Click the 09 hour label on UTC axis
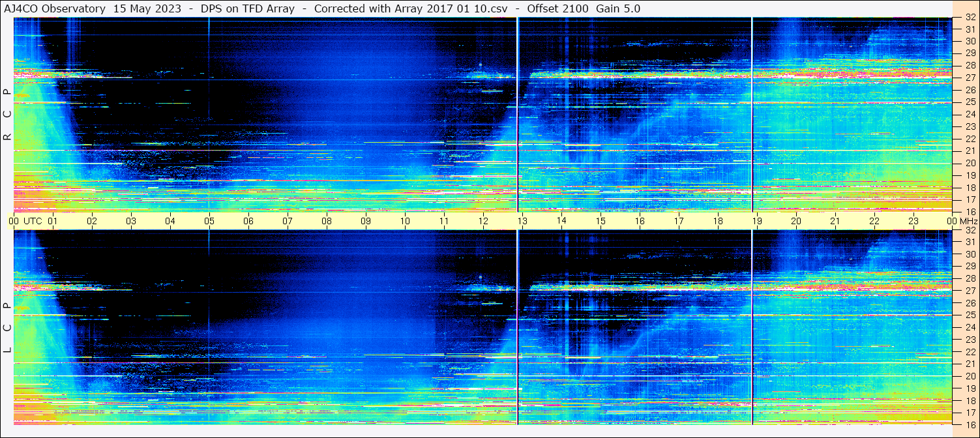The width and height of the screenshot is (980, 438). tap(366, 221)
